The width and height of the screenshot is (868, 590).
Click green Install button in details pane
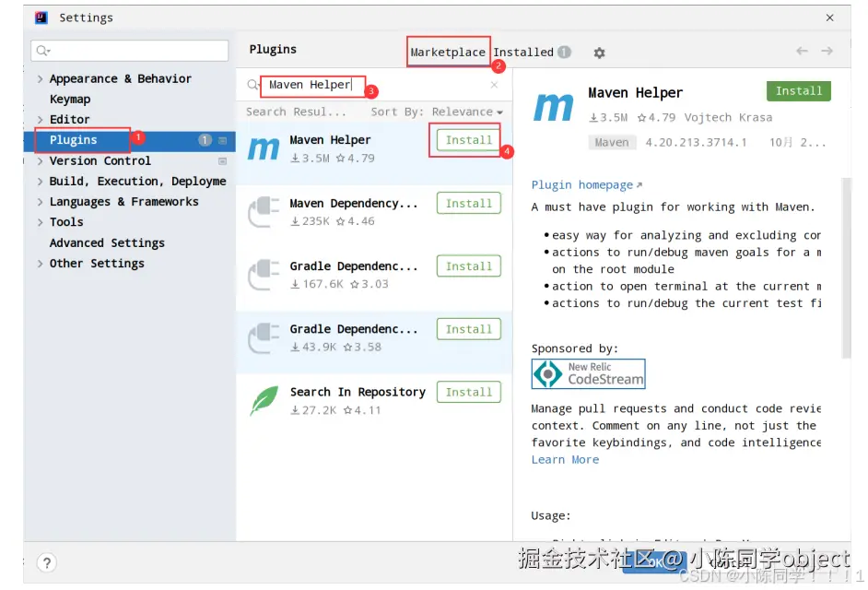point(798,91)
